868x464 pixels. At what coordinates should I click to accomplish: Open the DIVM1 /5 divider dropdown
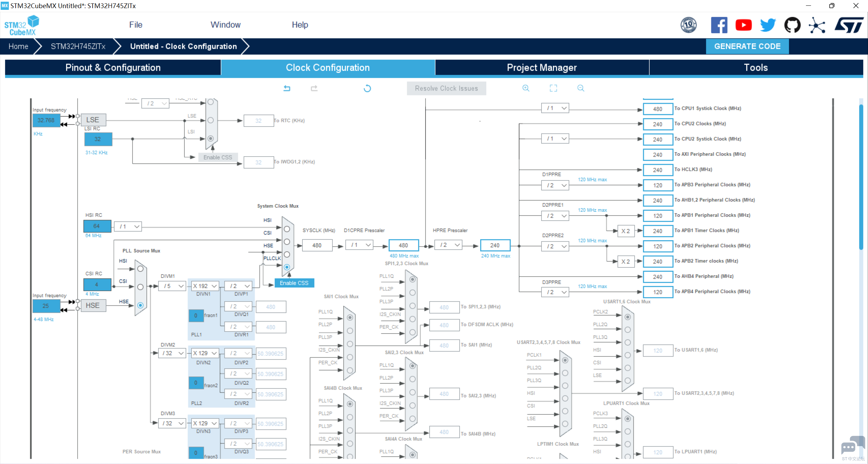click(172, 286)
